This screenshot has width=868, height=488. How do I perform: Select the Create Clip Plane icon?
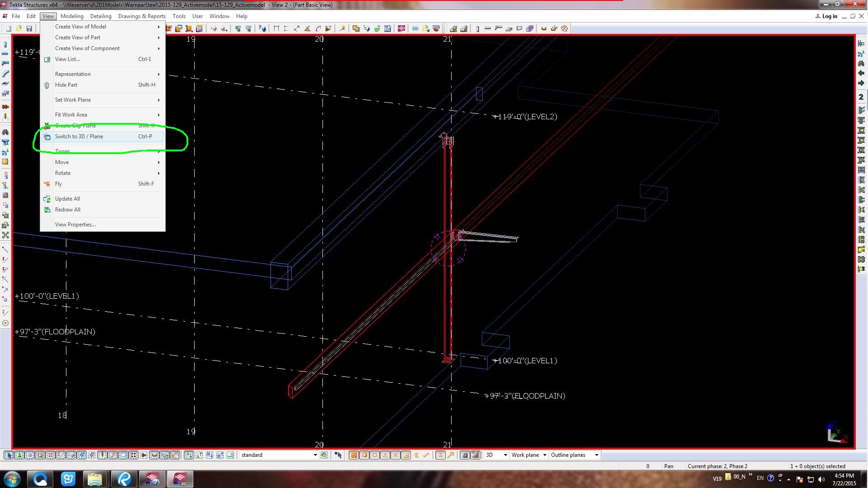(48, 125)
